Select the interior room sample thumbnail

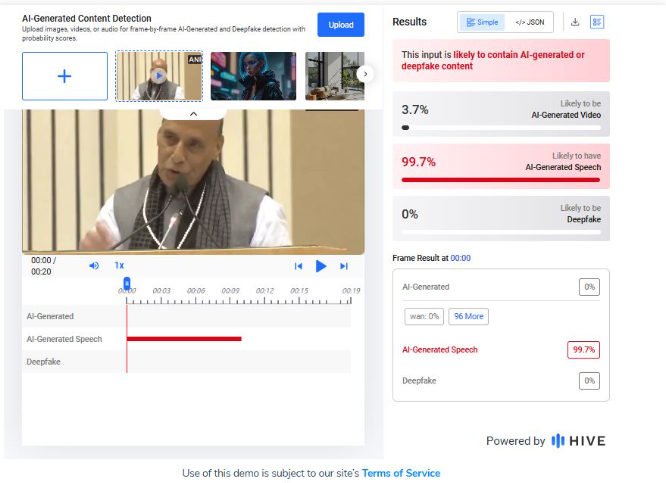point(335,76)
